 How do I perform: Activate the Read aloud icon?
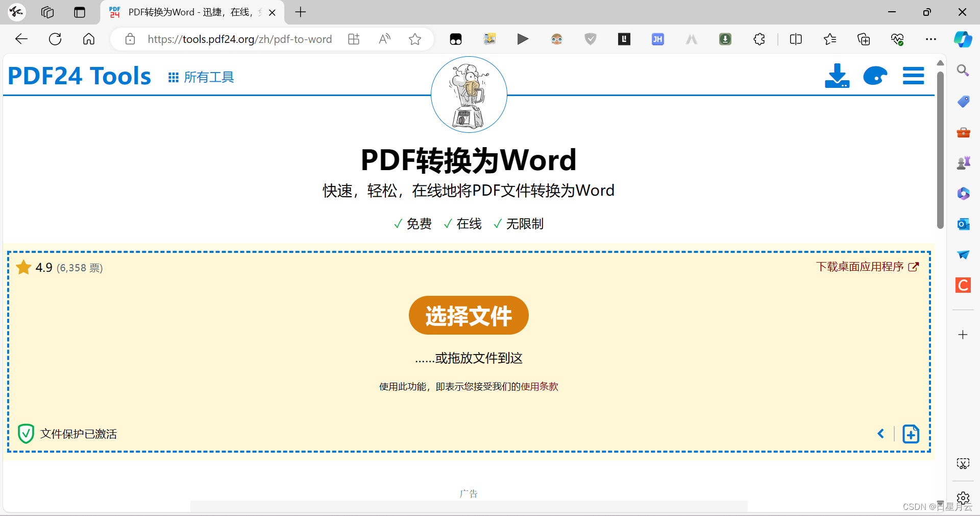[384, 39]
